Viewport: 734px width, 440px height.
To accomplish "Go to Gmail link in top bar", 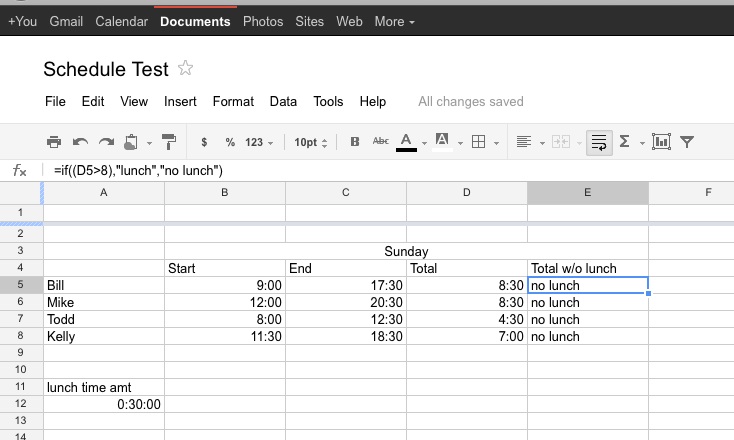I will coord(66,21).
